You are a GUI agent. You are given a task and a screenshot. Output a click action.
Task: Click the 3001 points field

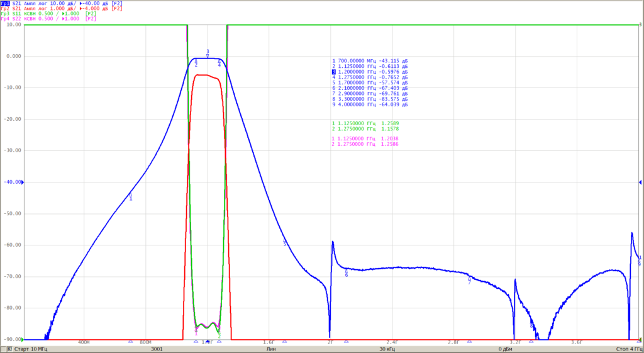click(x=156, y=349)
